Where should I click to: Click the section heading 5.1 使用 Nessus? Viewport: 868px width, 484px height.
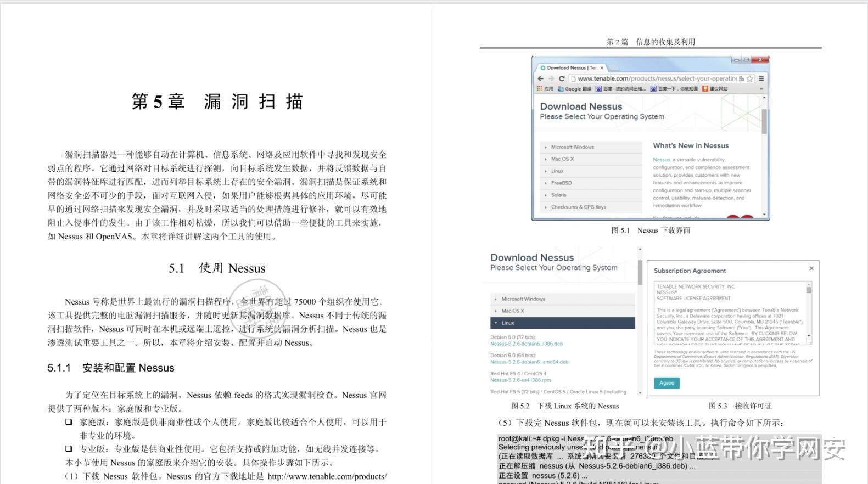point(217,268)
